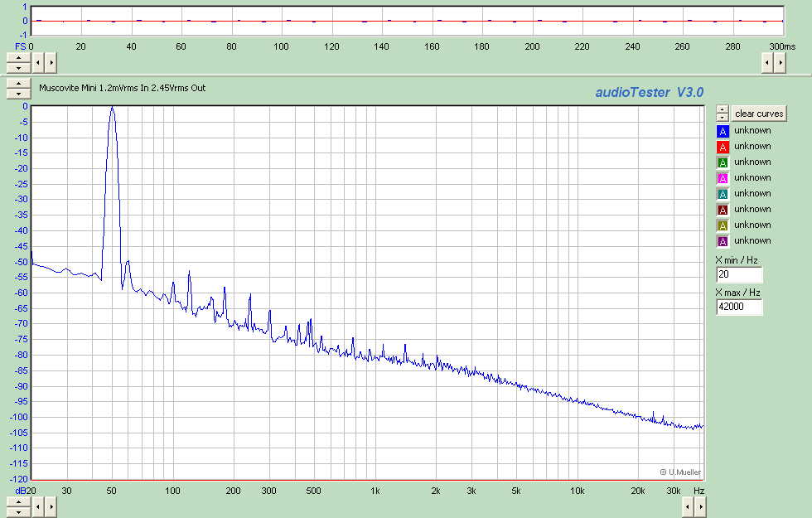Select the teal curve A icon

point(723,194)
